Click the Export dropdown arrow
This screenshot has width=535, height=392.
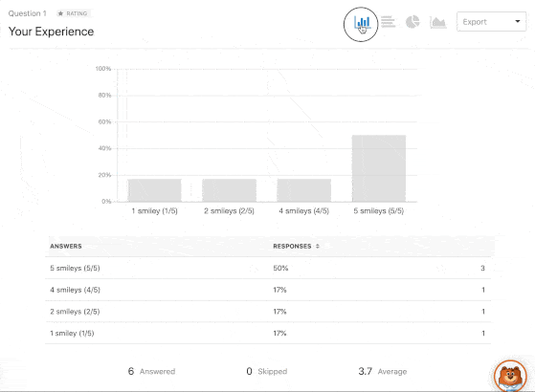(x=517, y=21)
